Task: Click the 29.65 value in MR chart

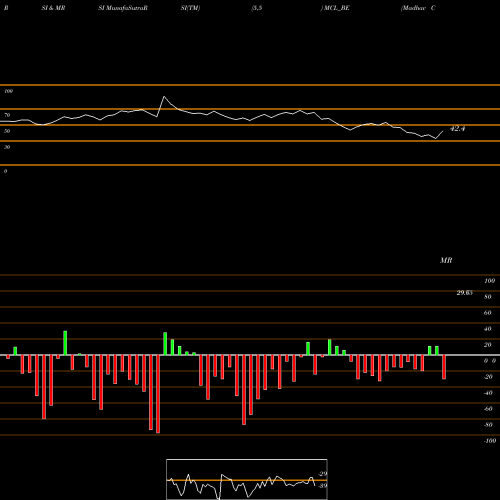Action: click(x=464, y=293)
